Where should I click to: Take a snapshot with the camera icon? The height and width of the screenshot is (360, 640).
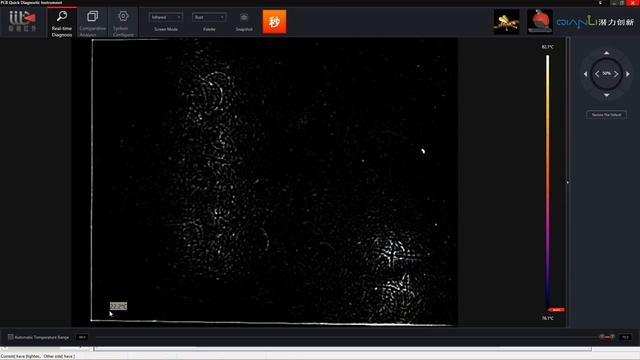tap(244, 18)
